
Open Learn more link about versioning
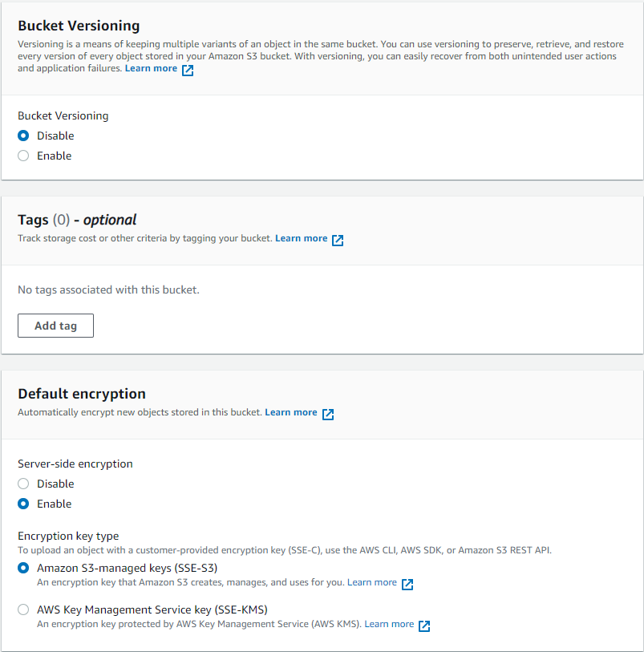[x=152, y=68]
